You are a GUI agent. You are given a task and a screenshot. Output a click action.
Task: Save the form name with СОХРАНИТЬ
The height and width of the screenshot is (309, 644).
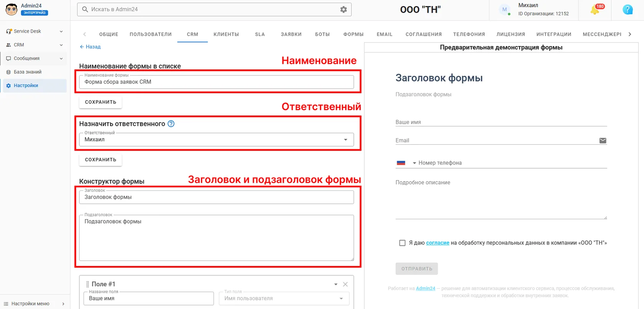click(x=100, y=102)
